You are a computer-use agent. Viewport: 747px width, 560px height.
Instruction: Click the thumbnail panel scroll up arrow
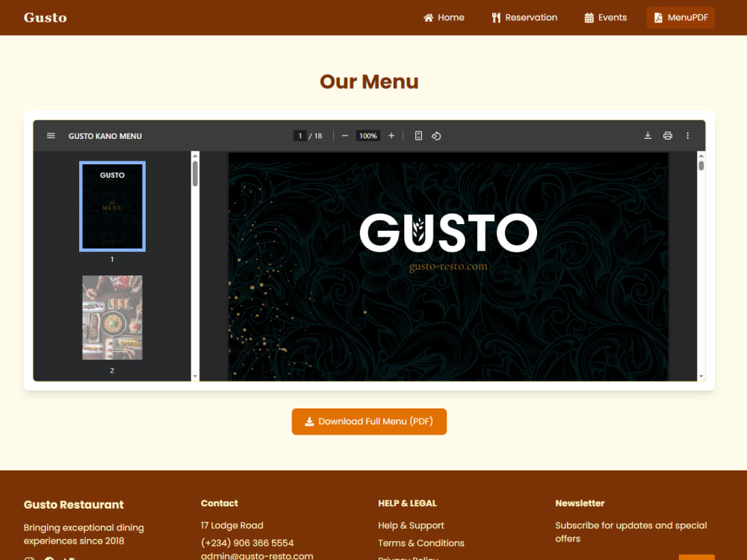(195, 155)
